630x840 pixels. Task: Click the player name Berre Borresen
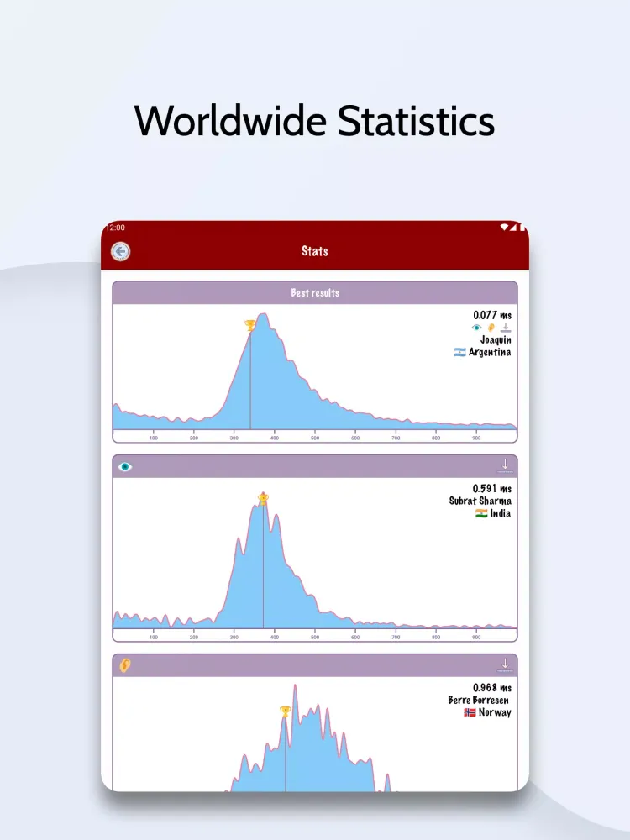[479, 700]
